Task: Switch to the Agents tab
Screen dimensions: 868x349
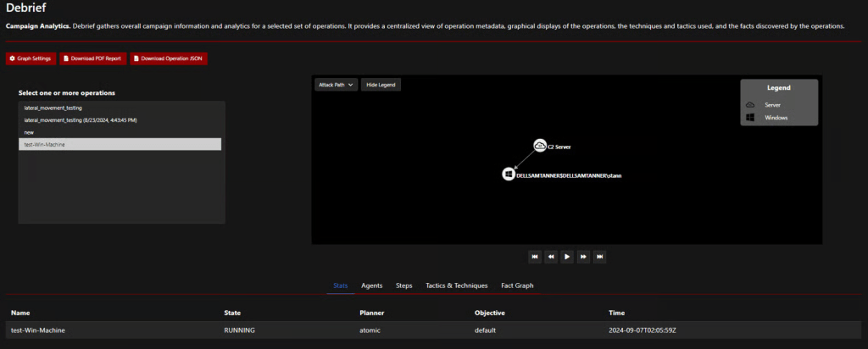Action: point(372,285)
